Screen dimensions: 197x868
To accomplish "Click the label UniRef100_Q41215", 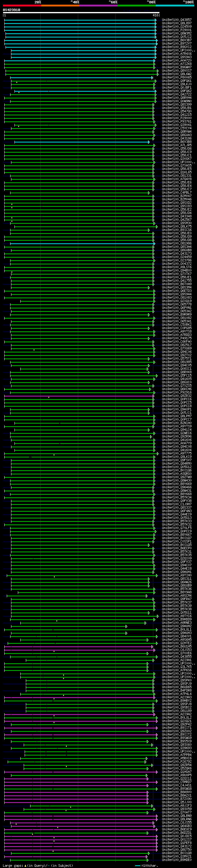I will coord(176,115).
